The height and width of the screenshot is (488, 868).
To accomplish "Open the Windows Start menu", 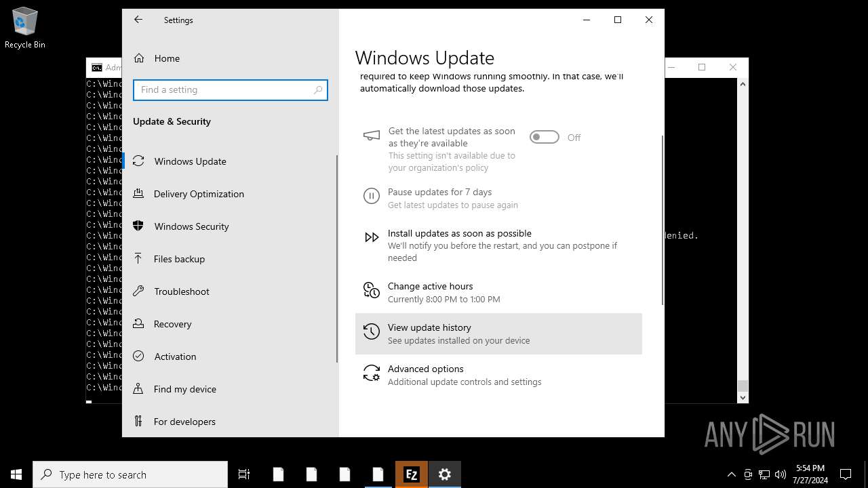I will tap(16, 474).
